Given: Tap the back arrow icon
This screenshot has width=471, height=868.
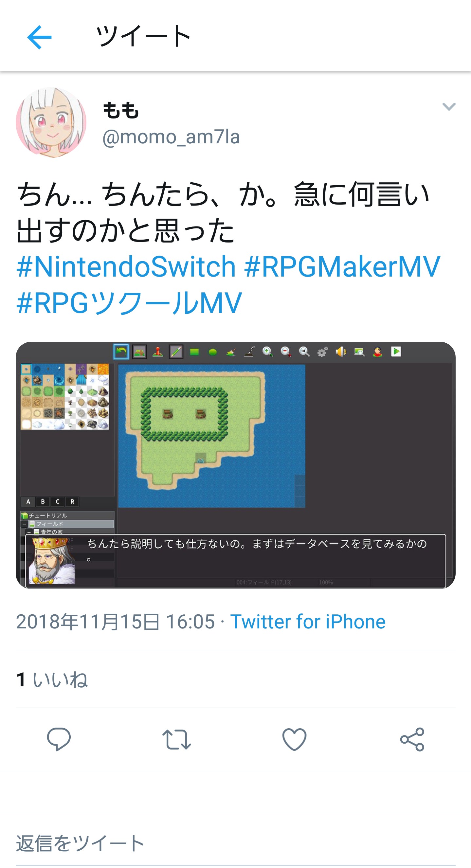Looking at the screenshot, I should 39,37.
